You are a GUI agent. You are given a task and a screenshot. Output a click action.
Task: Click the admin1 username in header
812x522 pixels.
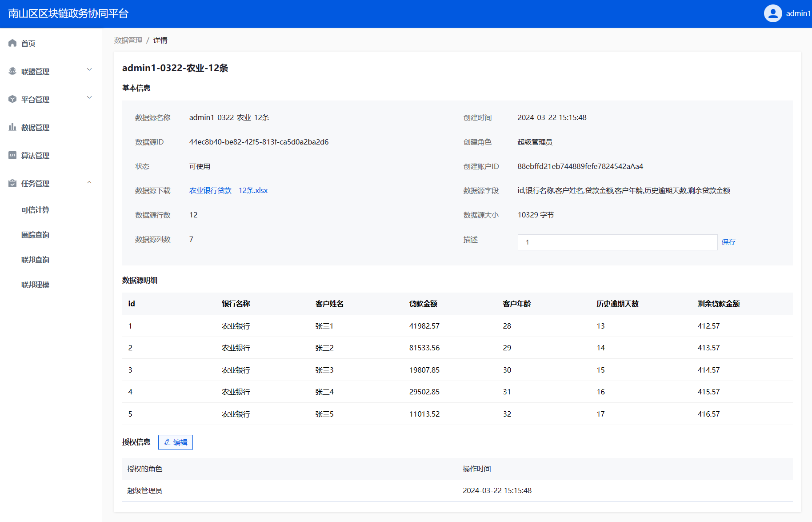pyautogui.click(x=798, y=13)
